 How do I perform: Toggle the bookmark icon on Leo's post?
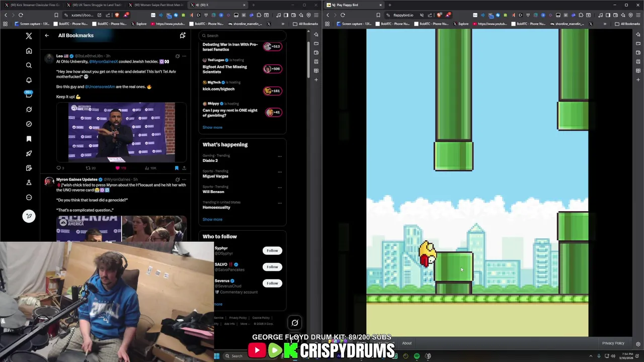(x=177, y=168)
